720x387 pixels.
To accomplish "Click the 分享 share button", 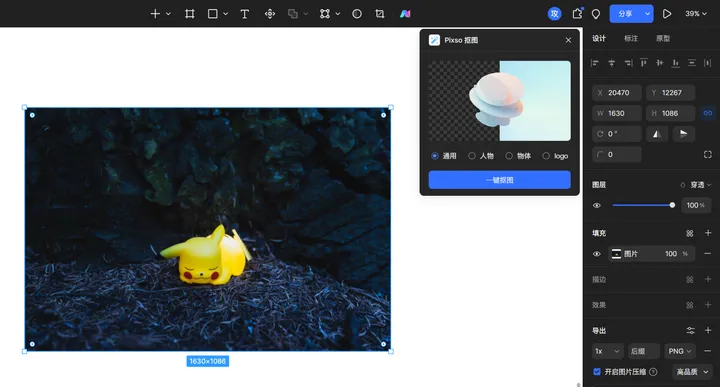I will point(625,14).
